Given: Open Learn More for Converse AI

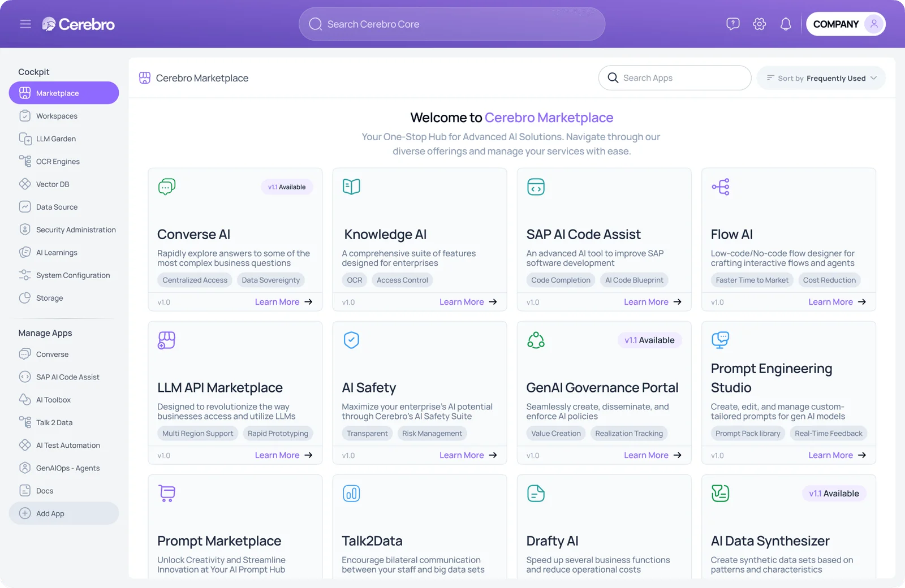Looking at the screenshot, I should (x=277, y=301).
